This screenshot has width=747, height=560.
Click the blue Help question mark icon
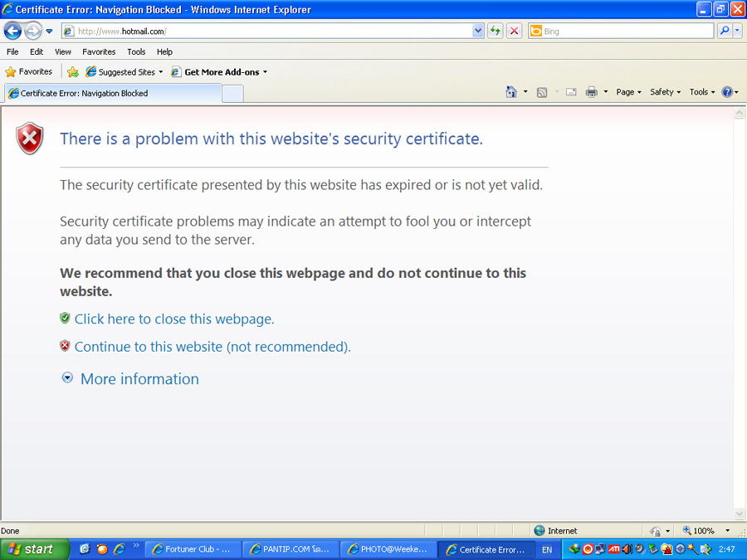(x=727, y=92)
